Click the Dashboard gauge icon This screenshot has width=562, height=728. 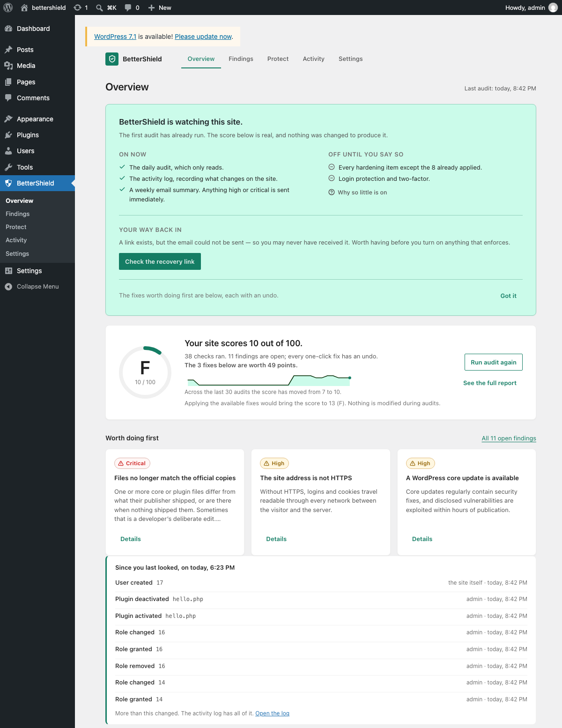[8, 29]
